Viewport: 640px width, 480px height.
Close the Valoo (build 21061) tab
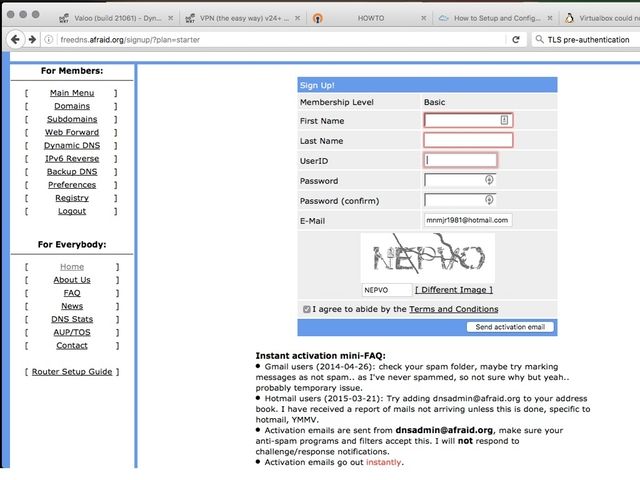pyautogui.click(x=171, y=18)
